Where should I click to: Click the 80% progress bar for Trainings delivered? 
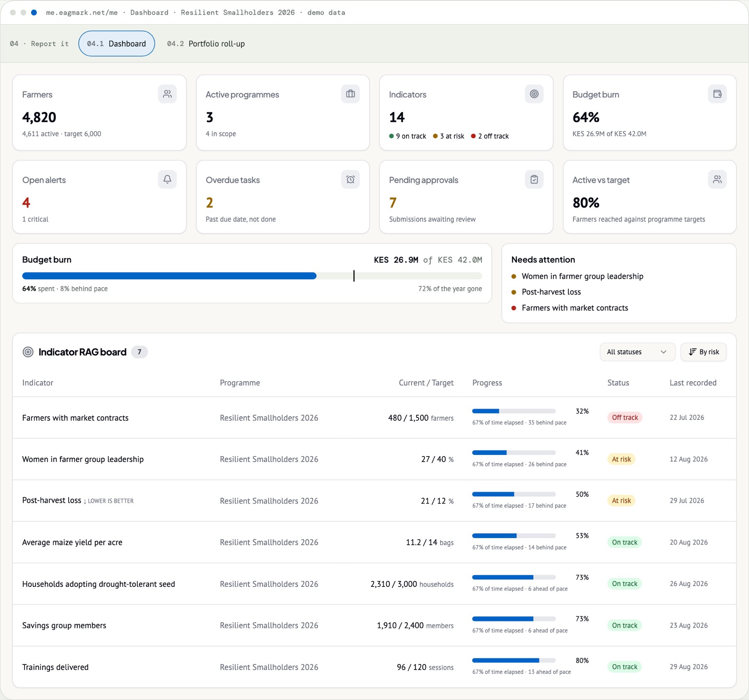click(x=514, y=660)
